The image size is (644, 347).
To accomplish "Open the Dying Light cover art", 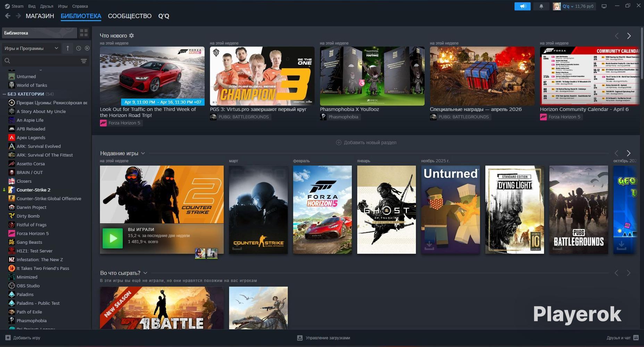I will [515, 210].
